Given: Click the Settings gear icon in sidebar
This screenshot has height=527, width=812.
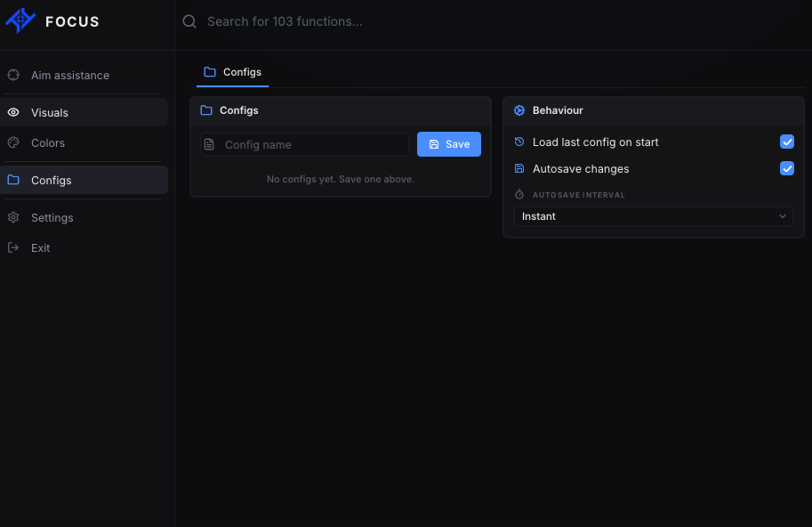Looking at the screenshot, I should (x=13, y=217).
